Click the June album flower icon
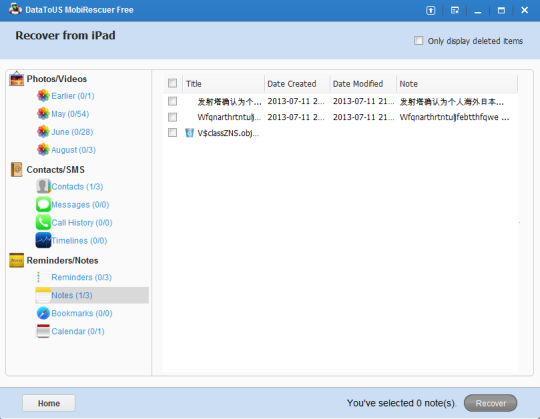Image resolution: width=540 pixels, height=419 pixels. tap(43, 132)
